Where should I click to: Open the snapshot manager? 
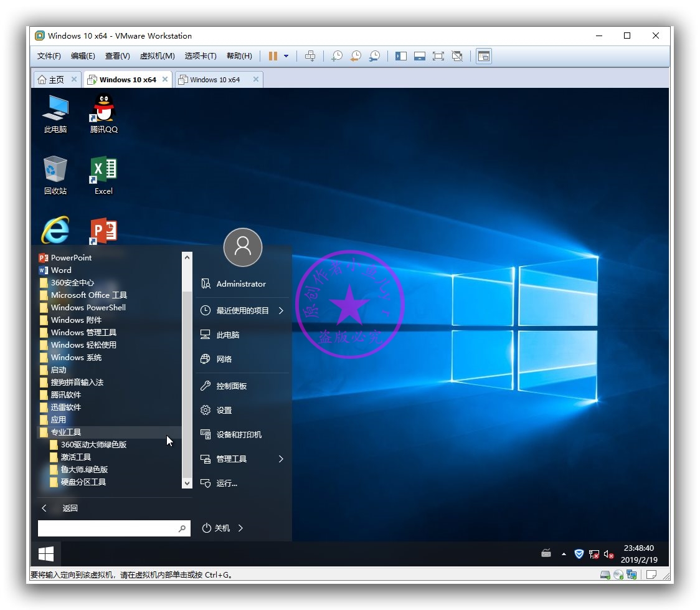tap(374, 56)
